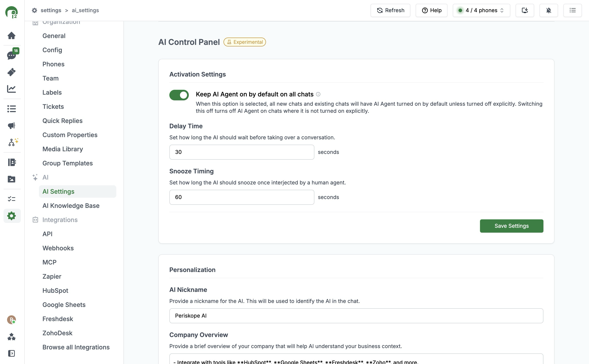
Task: Open Group Templates settings
Action: (68, 163)
